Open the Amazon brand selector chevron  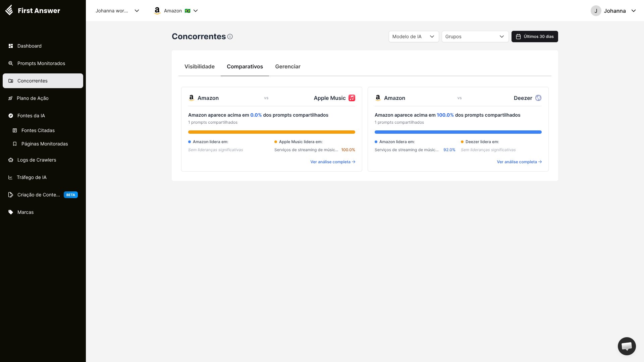tap(196, 11)
